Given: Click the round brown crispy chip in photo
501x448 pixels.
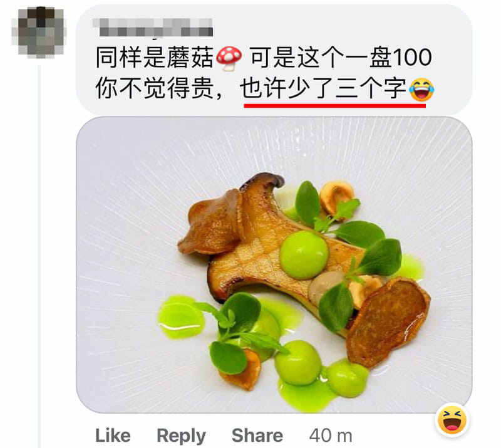Looking at the screenshot, I should [x=388, y=321].
